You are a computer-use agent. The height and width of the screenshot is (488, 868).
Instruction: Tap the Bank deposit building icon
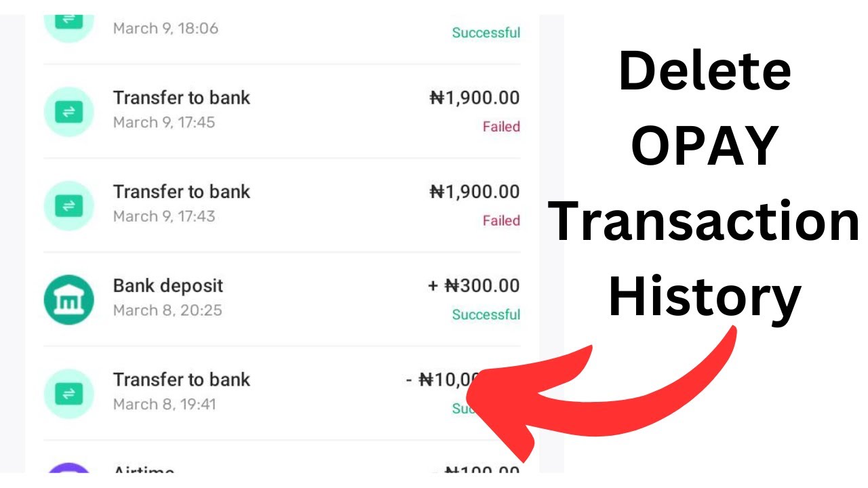[x=68, y=300]
